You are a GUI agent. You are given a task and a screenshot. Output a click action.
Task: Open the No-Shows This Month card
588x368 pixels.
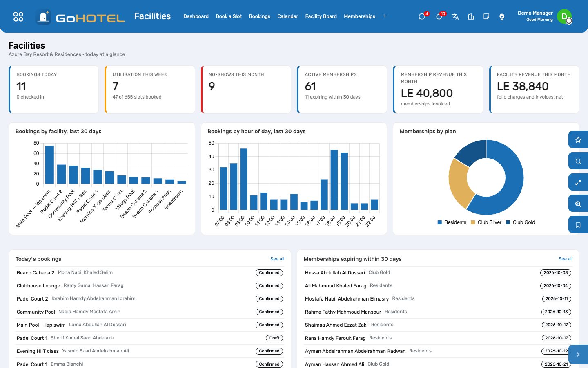tap(246, 90)
